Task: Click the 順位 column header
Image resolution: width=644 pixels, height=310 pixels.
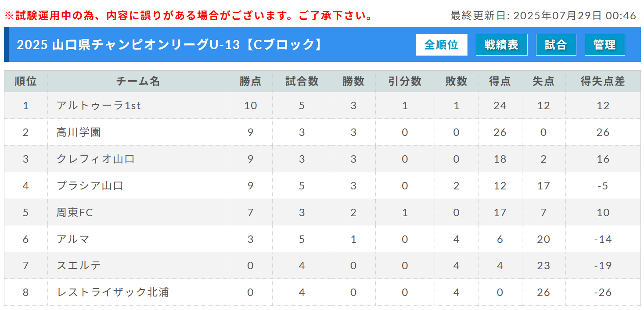Action: click(x=26, y=81)
